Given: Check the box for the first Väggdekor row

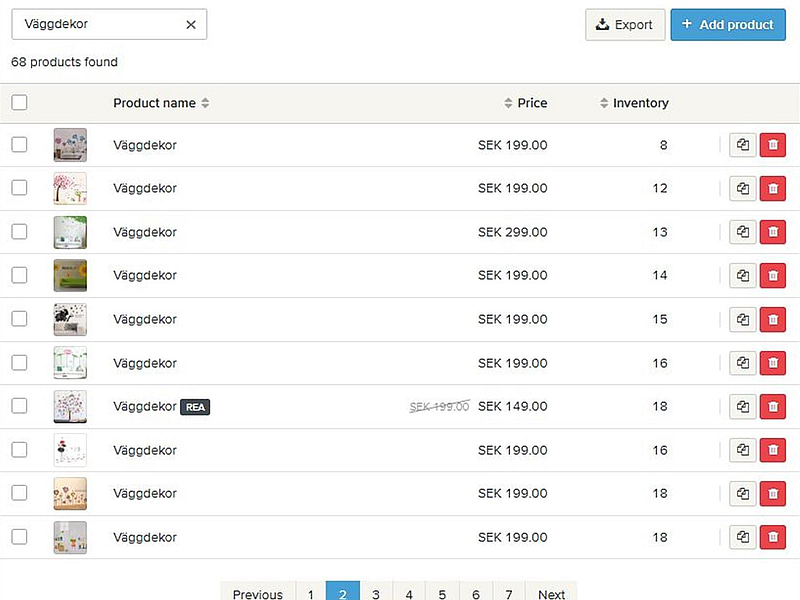Looking at the screenshot, I should pyautogui.click(x=20, y=145).
